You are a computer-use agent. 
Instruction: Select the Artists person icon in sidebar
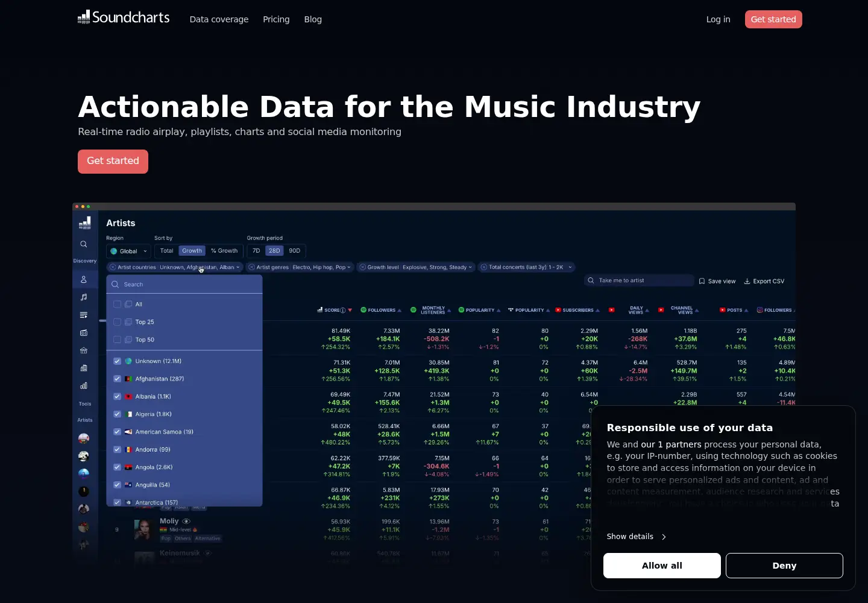(x=84, y=280)
